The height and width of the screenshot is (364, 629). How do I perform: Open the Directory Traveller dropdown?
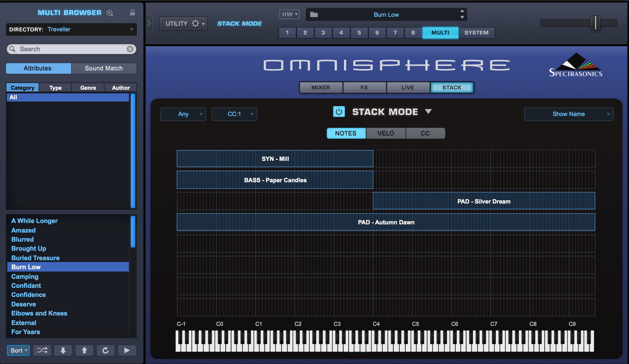point(71,29)
